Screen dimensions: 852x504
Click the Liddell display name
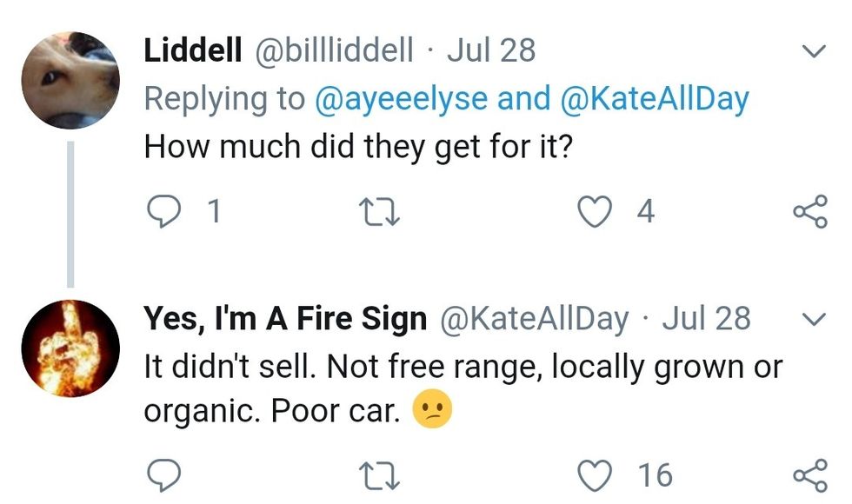[x=193, y=50]
